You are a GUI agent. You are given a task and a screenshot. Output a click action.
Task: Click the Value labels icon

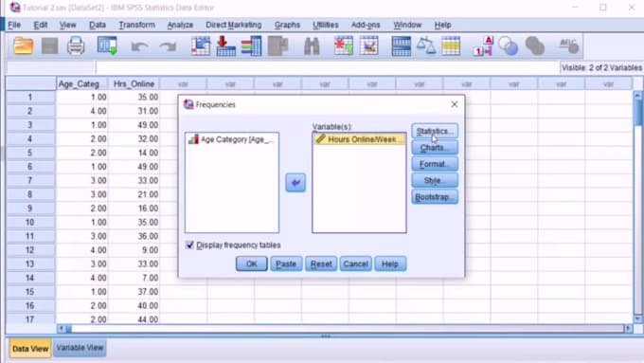pyautogui.click(x=483, y=46)
